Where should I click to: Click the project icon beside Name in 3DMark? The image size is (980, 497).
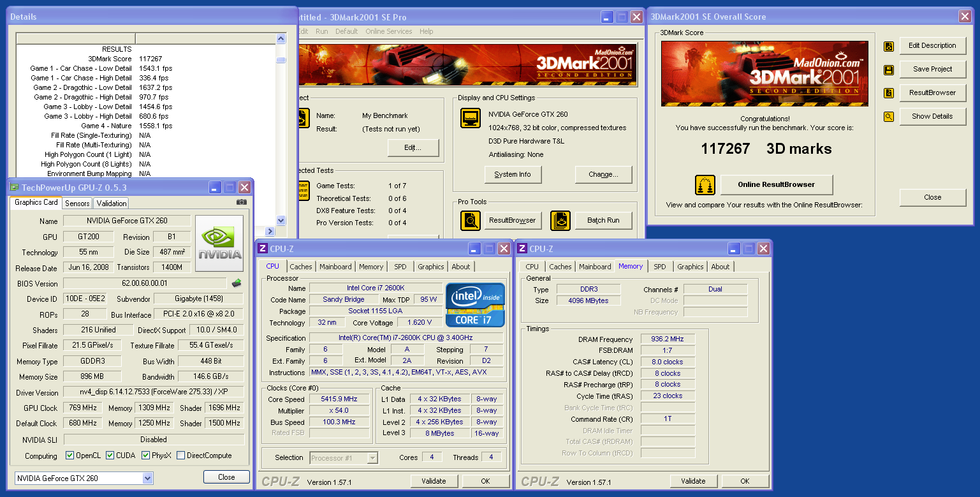tap(304, 119)
